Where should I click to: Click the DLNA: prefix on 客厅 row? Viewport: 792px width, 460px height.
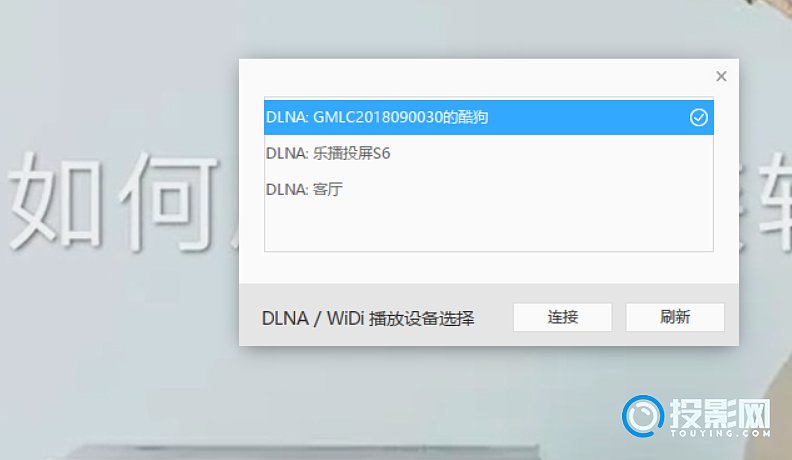point(286,189)
